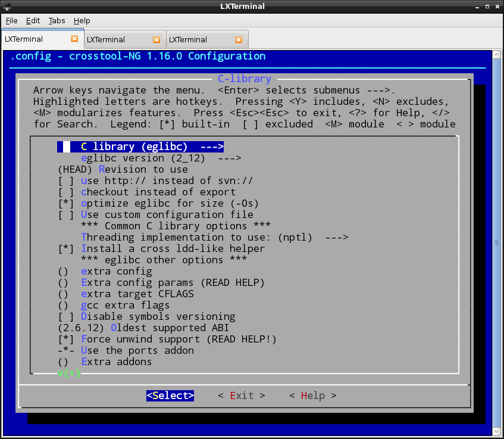Disable 'optimize eglibc for size (-Os)'
The image size is (504, 439).
tap(158, 203)
